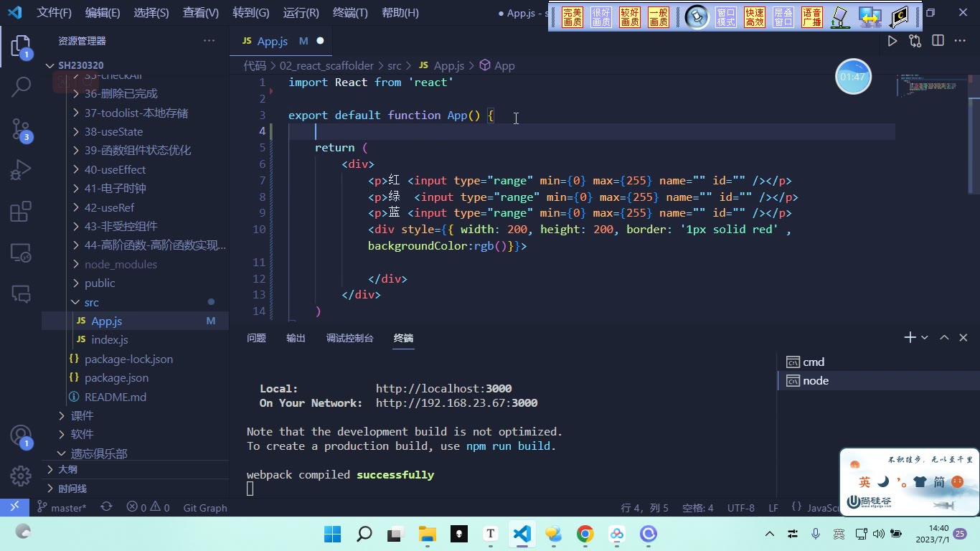
Task: Split the editor to the right
Action: coord(938,41)
